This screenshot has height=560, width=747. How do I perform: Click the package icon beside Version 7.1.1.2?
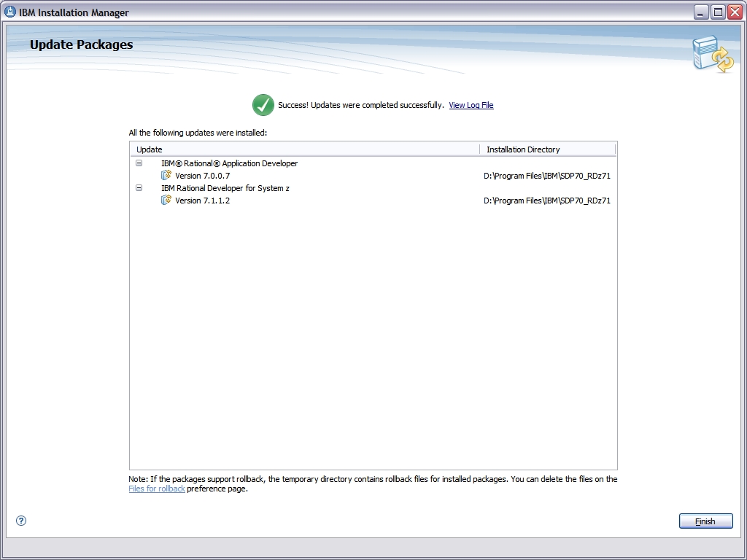(166, 200)
